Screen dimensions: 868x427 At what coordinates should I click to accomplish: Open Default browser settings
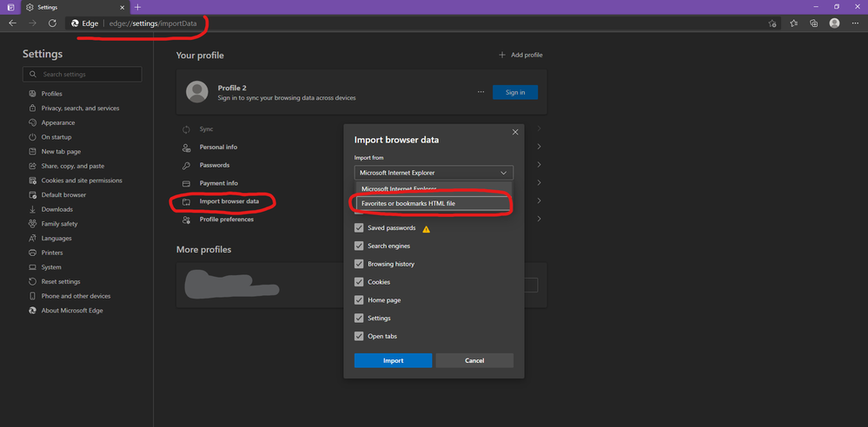click(x=63, y=194)
